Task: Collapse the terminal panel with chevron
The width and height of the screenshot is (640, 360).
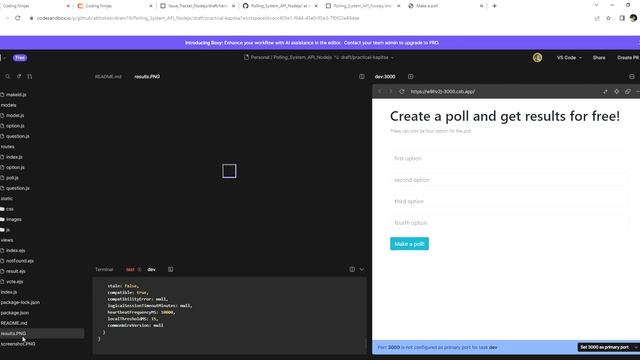Action: click(x=362, y=269)
